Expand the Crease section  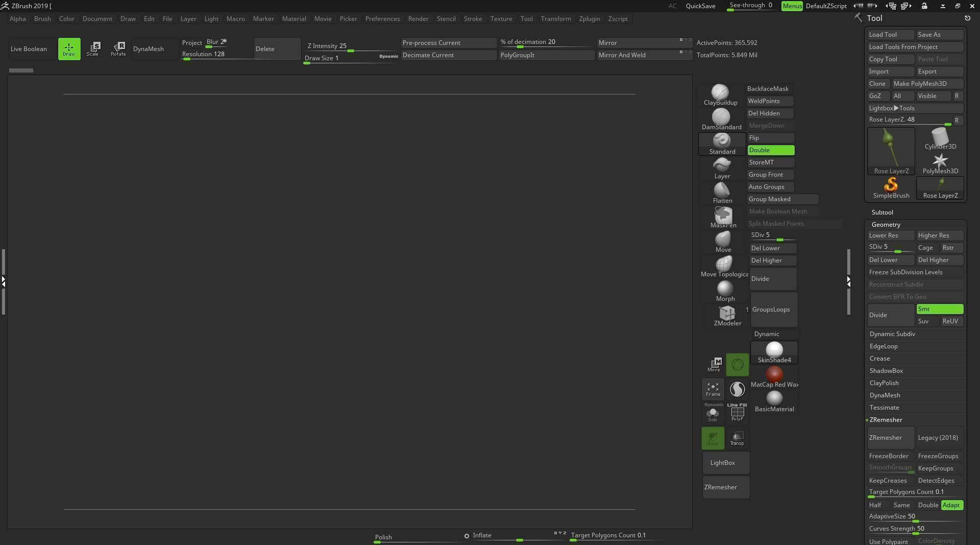pos(879,359)
